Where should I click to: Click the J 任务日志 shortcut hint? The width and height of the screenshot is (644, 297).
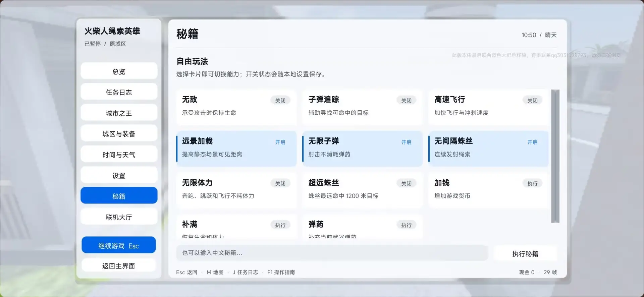point(245,272)
